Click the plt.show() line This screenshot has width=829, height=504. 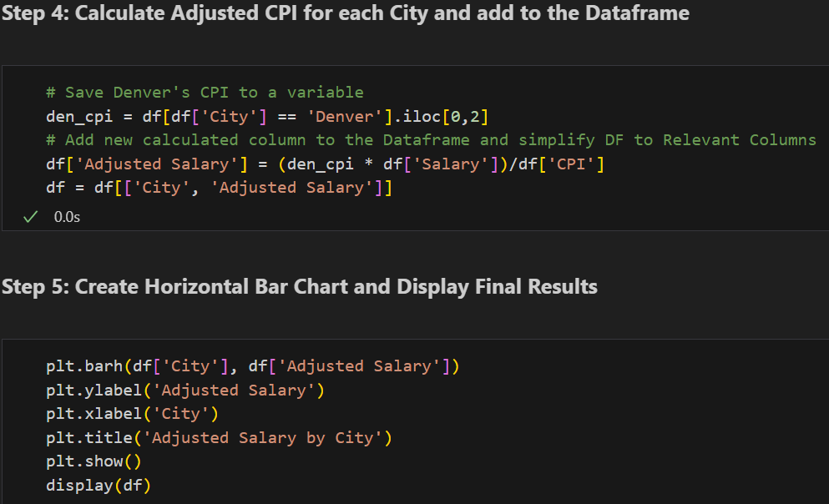[x=94, y=461]
